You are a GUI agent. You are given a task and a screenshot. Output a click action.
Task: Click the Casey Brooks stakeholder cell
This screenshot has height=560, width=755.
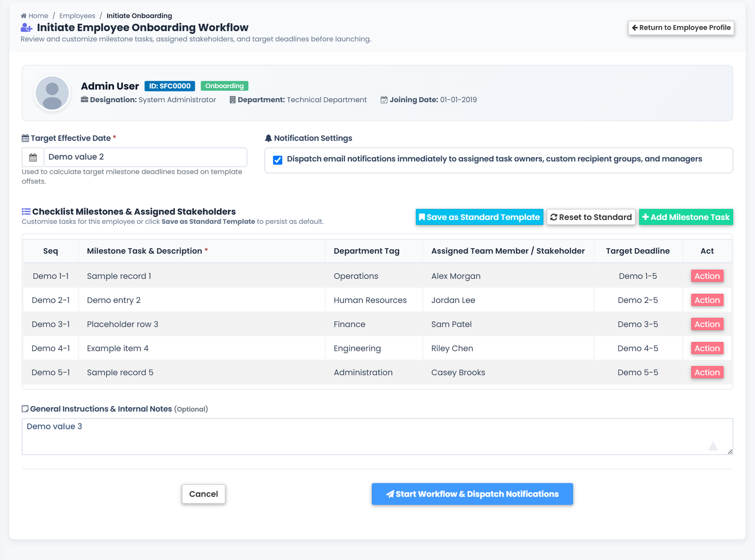[508, 372]
